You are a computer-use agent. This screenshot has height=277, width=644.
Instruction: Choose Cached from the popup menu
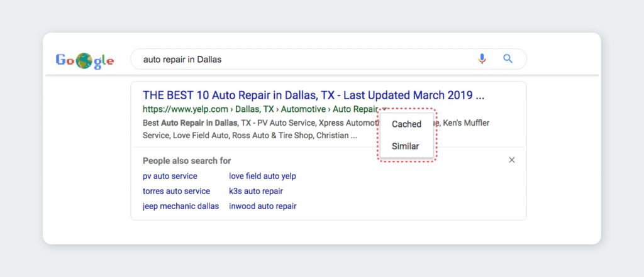(407, 124)
